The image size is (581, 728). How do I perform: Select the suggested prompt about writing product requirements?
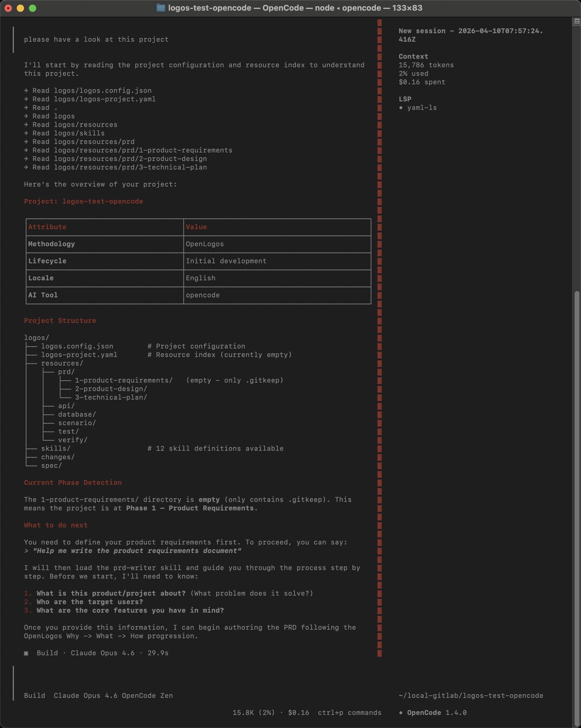(137, 550)
